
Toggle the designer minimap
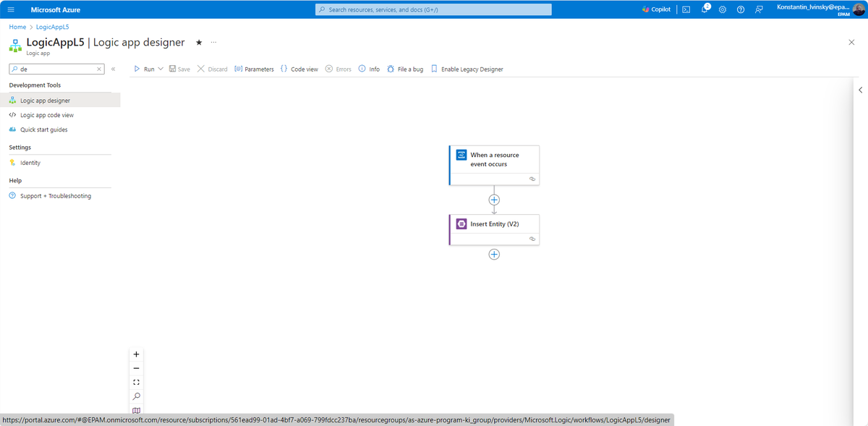click(136, 409)
